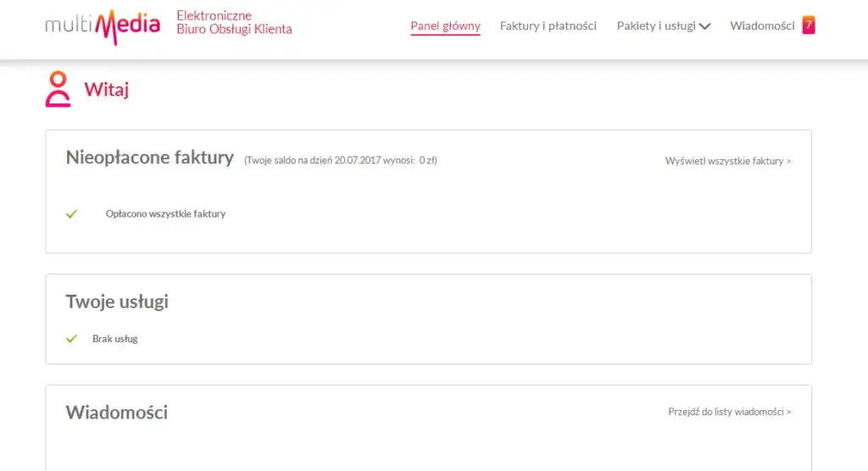Viewport: 868px width, 471px height.
Task: Select the Nieopłacone faktury heading
Action: (x=149, y=158)
